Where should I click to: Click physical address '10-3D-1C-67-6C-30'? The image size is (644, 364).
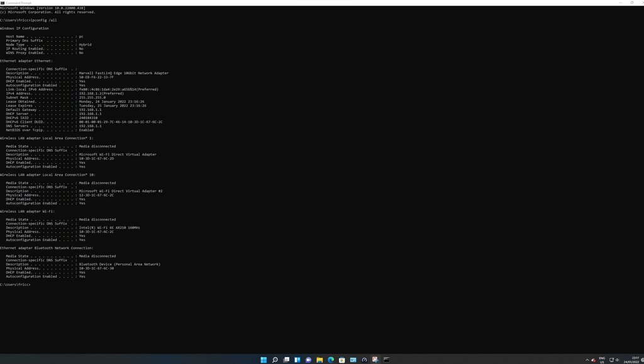[x=96, y=268]
